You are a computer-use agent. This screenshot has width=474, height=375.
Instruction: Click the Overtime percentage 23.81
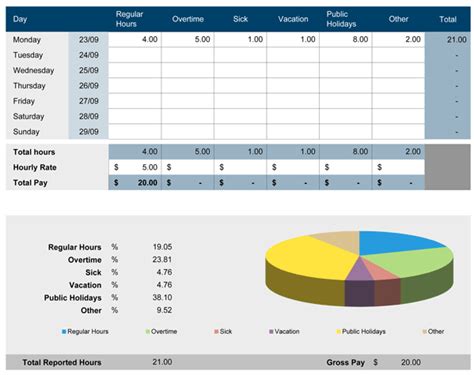coord(162,259)
